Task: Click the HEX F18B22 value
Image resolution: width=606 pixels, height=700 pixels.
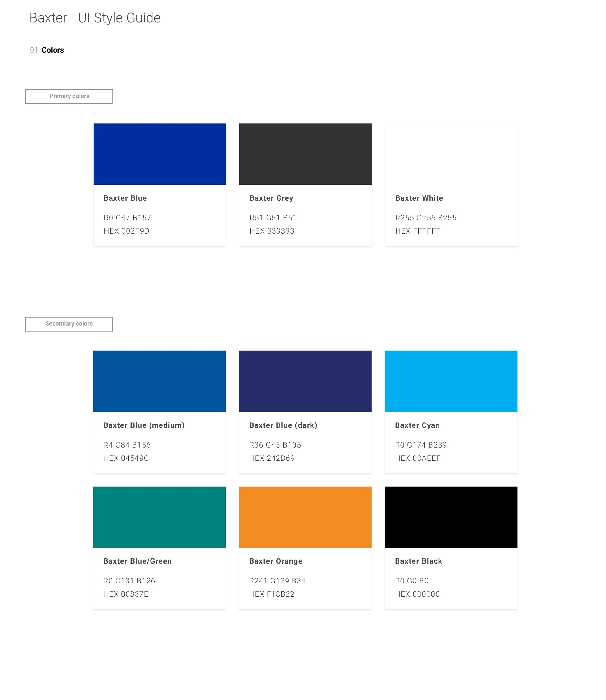Action: [x=271, y=594]
